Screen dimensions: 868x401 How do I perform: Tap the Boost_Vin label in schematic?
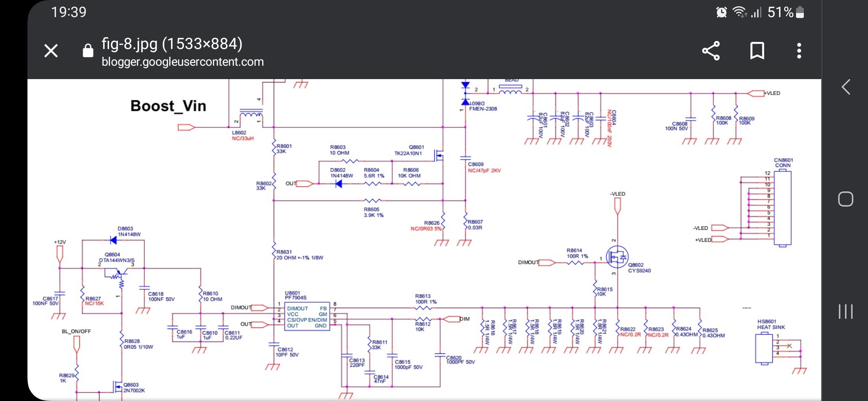(168, 106)
